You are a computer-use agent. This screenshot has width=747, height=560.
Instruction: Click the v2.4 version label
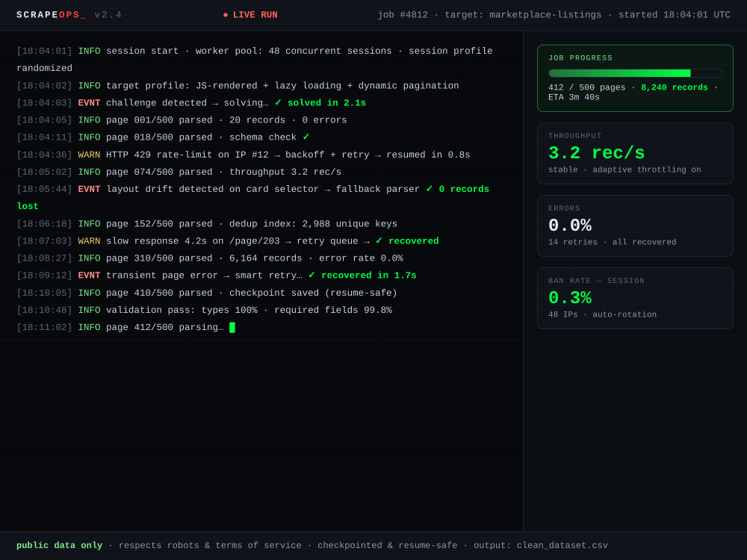pos(108,15)
